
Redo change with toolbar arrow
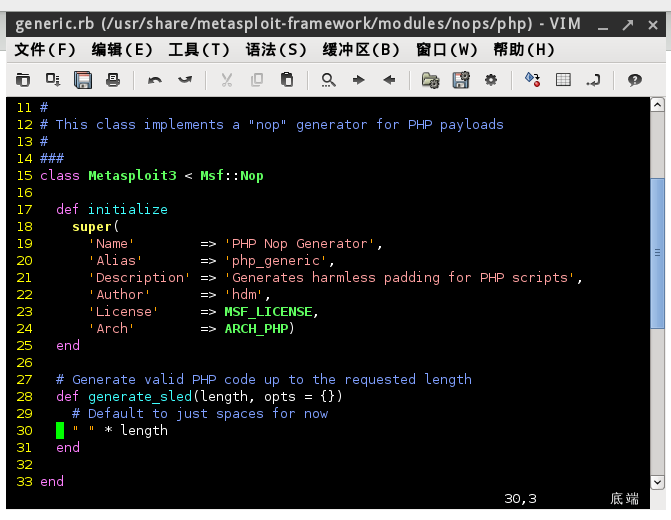coord(185,80)
